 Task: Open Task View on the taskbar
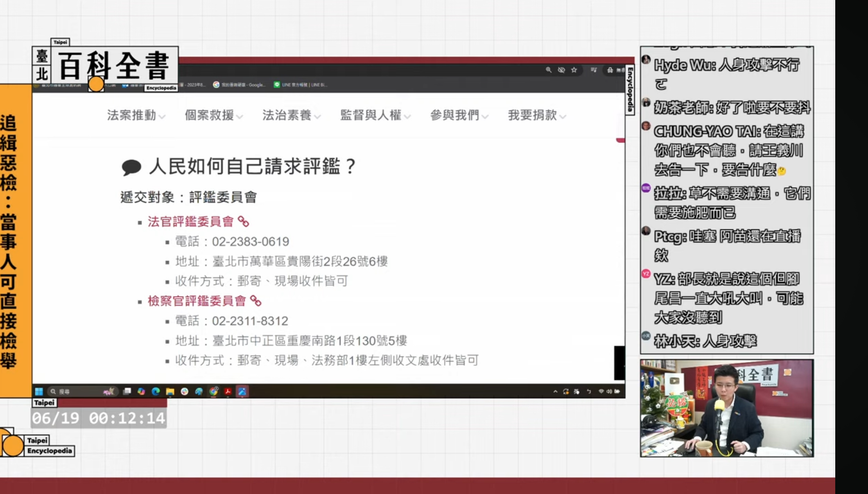[127, 392]
